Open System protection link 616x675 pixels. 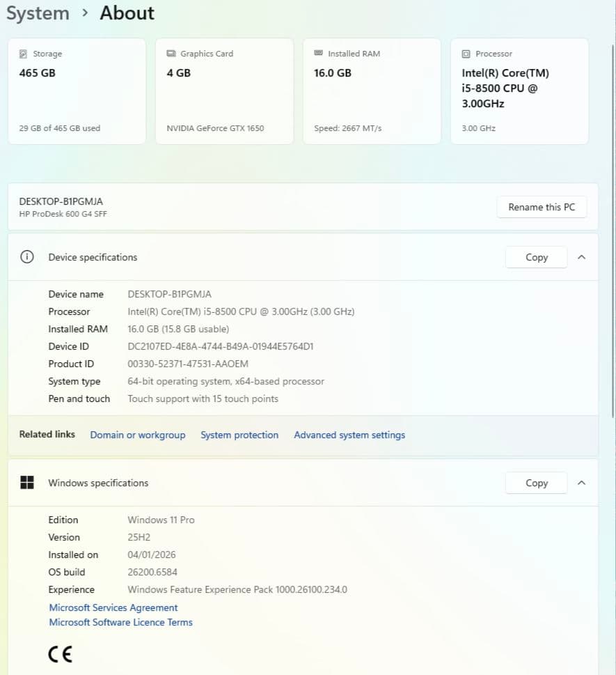239,435
